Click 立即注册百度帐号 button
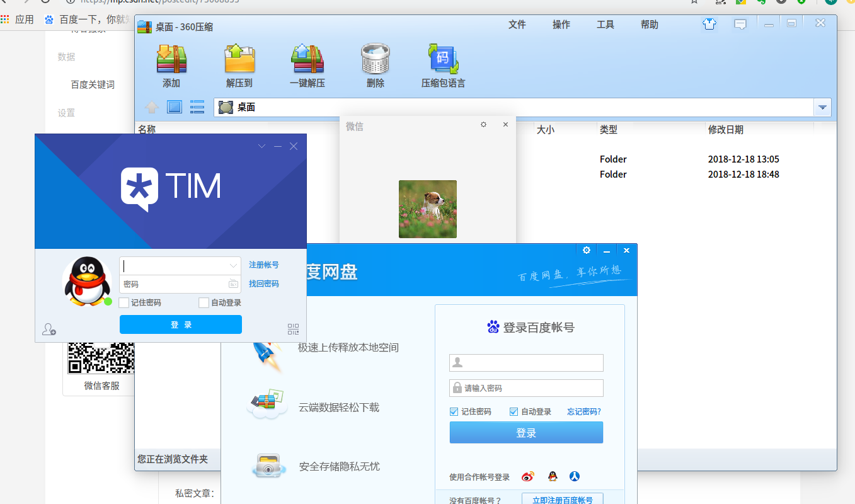Image resolution: width=855 pixels, height=504 pixels. [x=562, y=499]
